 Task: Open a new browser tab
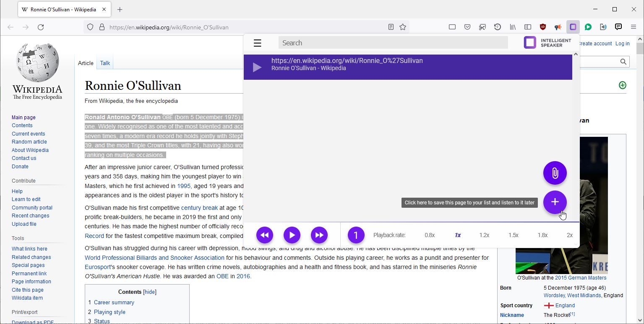coord(120,9)
